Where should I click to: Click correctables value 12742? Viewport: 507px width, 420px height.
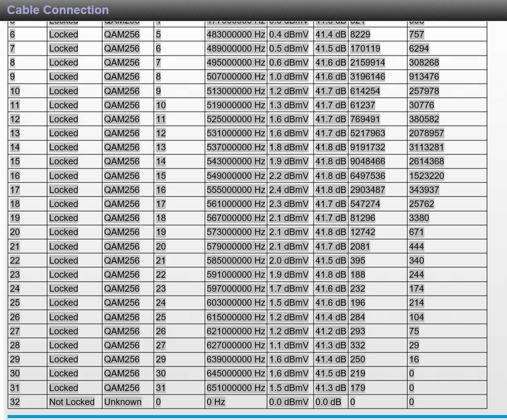(362, 232)
